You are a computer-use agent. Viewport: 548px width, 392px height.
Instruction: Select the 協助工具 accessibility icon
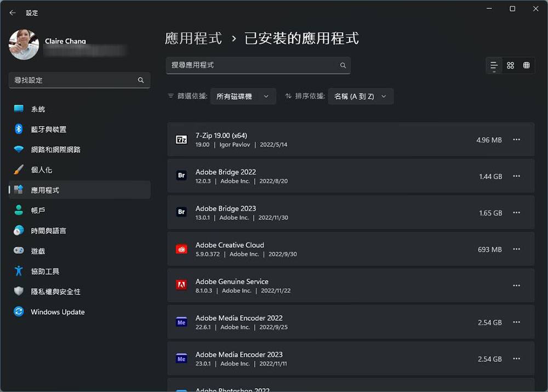pyautogui.click(x=18, y=271)
